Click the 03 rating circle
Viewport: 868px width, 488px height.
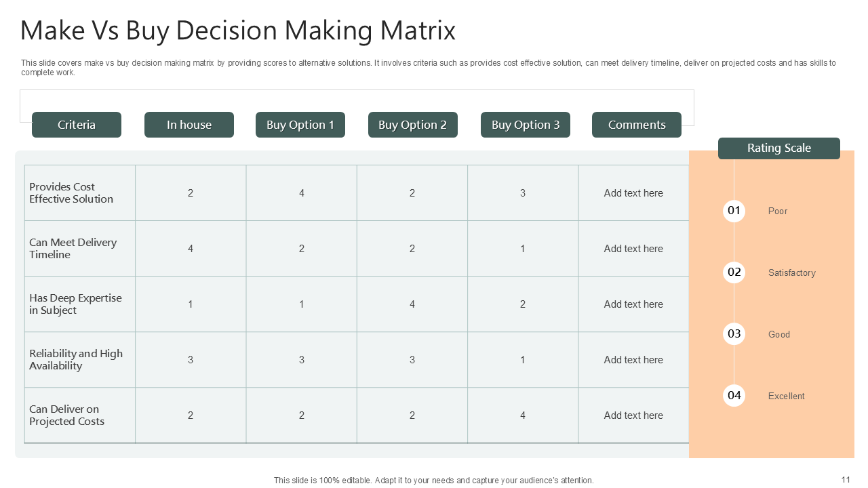click(x=734, y=334)
